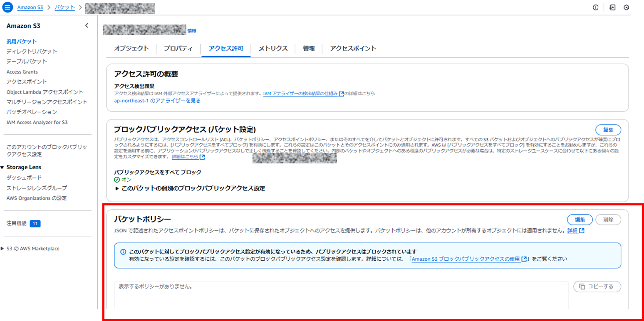Click バケット breadcrumb link

[x=65, y=7]
